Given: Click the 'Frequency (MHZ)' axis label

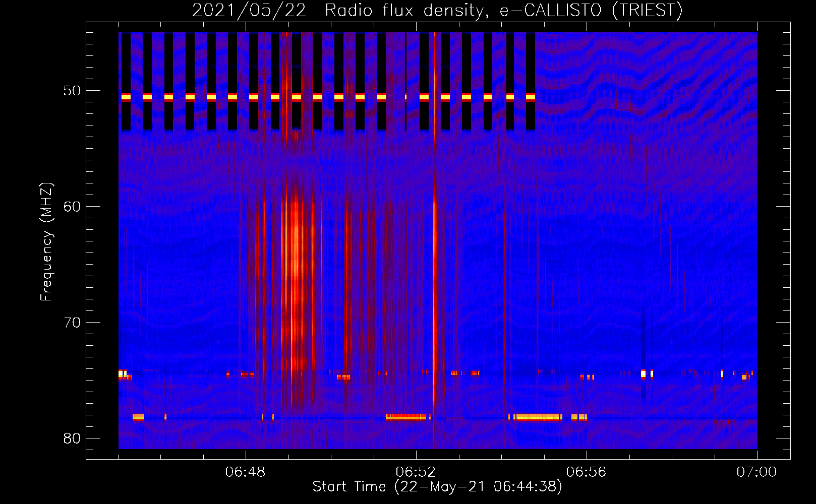Looking at the screenshot, I should coord(46,242).
